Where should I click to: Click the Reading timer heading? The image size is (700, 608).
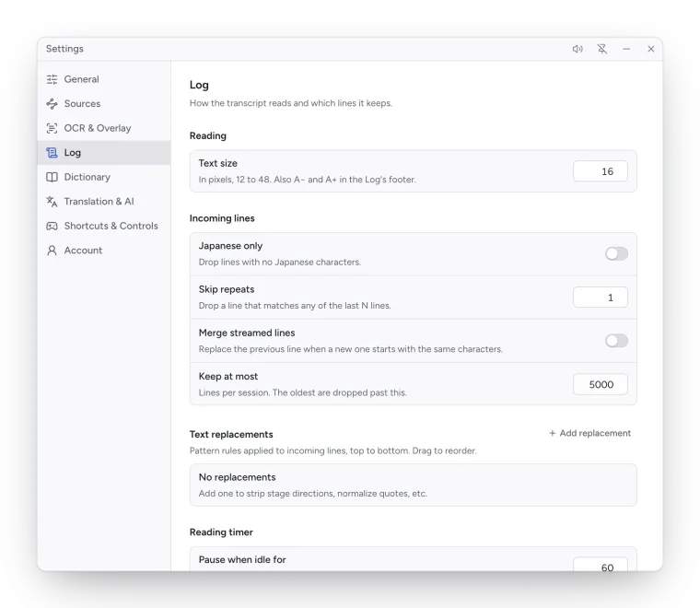pyautogui.click(x=221, y=532)
